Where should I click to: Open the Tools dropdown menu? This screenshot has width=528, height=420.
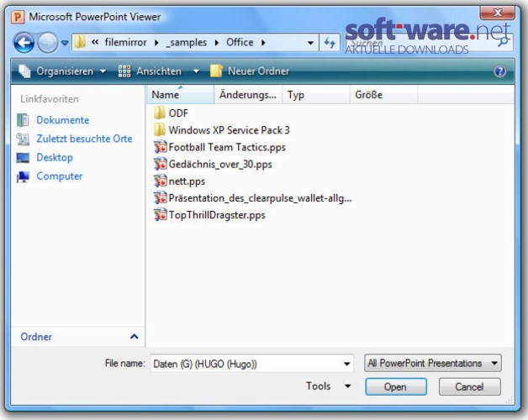tap(328, 386)
